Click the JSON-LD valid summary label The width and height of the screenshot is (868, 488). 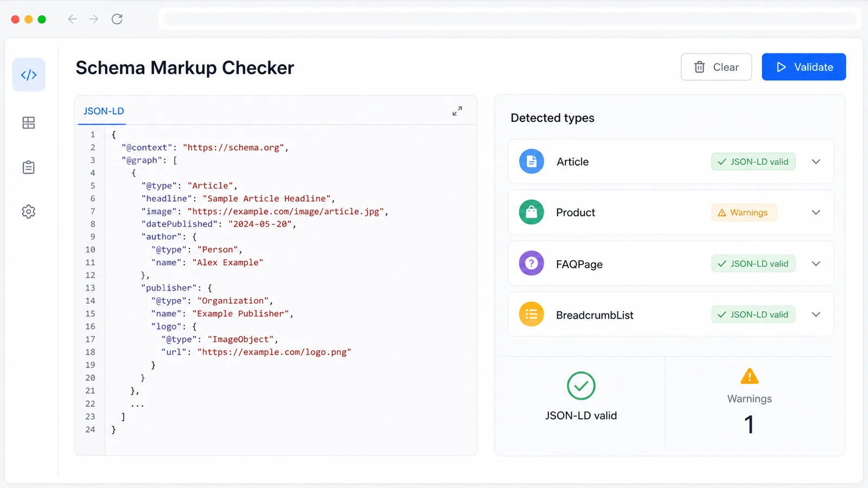click(x=581, y=415)
